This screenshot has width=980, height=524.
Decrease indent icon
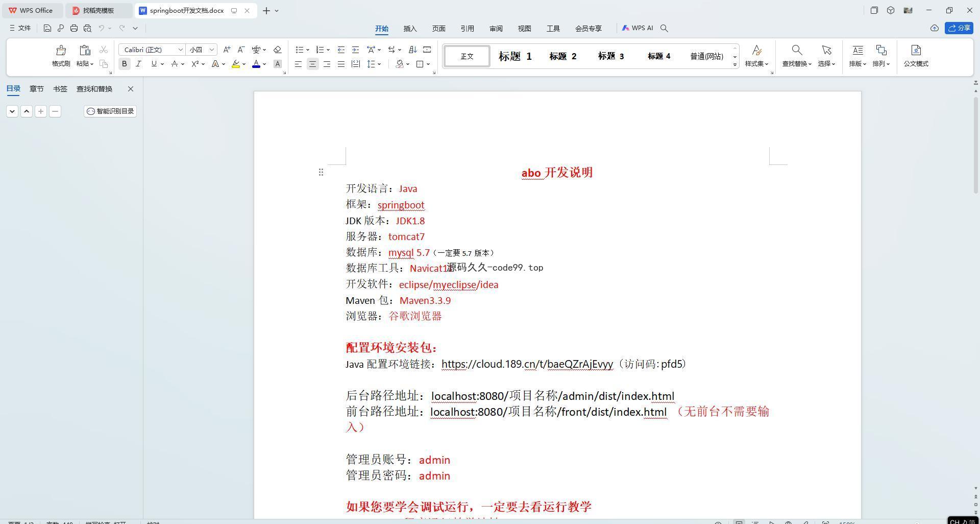[x=341, y=50]
